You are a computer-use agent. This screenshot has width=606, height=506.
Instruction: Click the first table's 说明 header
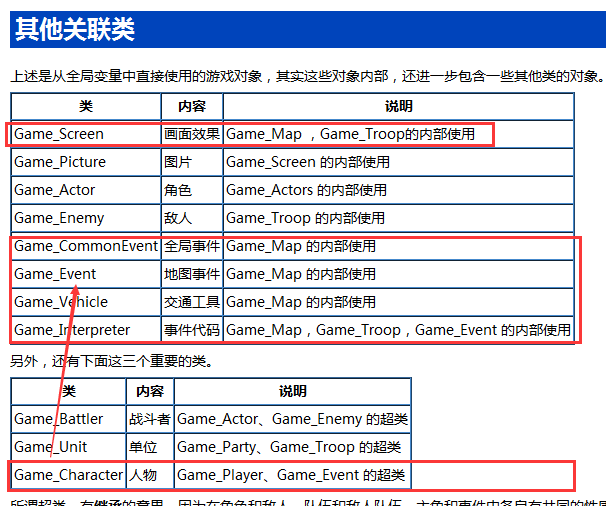398,106
